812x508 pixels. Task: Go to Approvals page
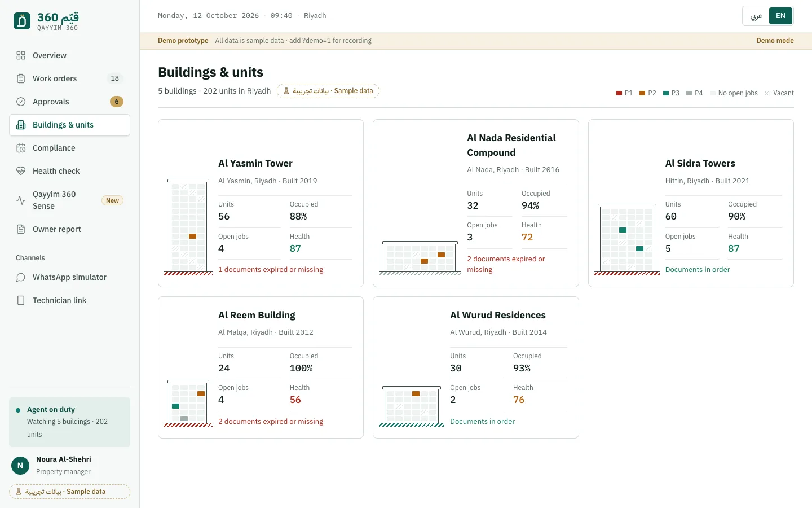pyautogui.click(x=70, y=102)
